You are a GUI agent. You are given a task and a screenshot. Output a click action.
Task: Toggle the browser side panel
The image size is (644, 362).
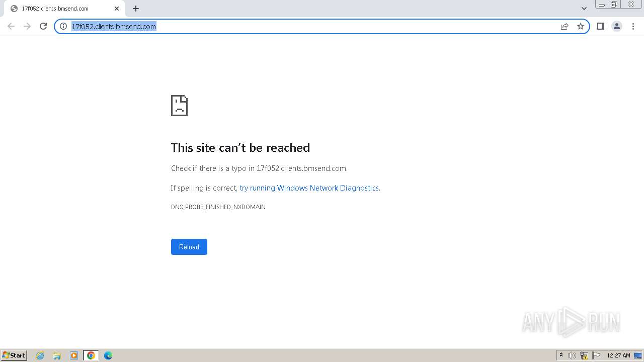(x=600, y=26)
